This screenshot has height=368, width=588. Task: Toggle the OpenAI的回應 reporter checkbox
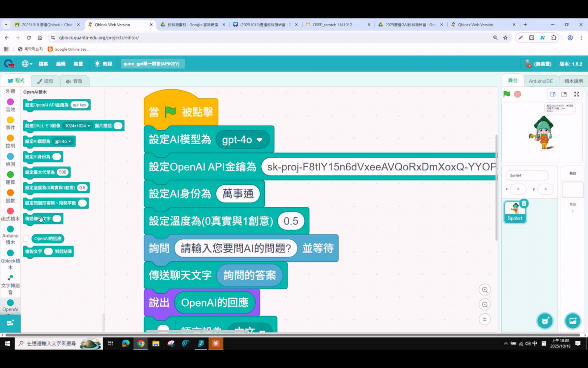pos(26,239)
